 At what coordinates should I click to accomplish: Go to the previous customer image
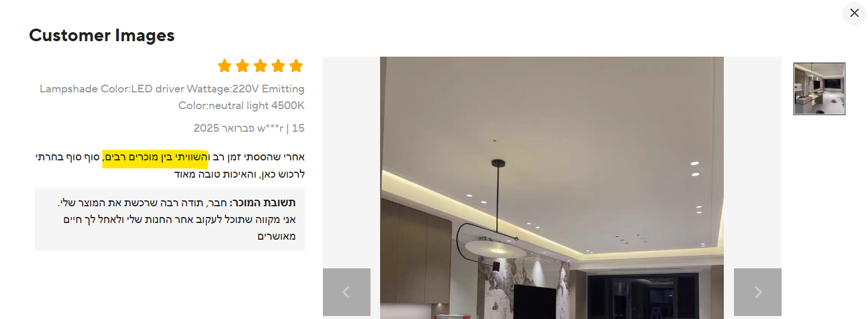[347, 292]
